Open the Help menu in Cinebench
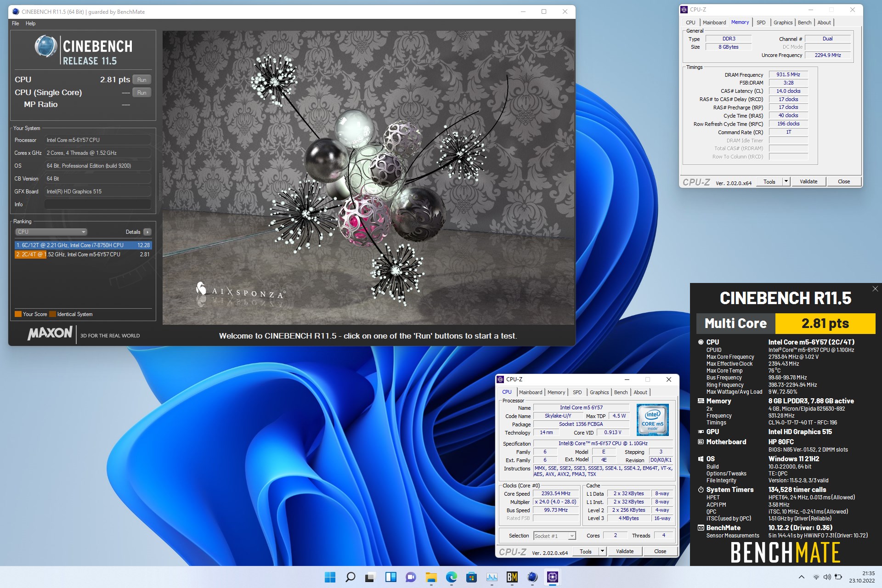The image size is (882, 588). tap(30, 23)
